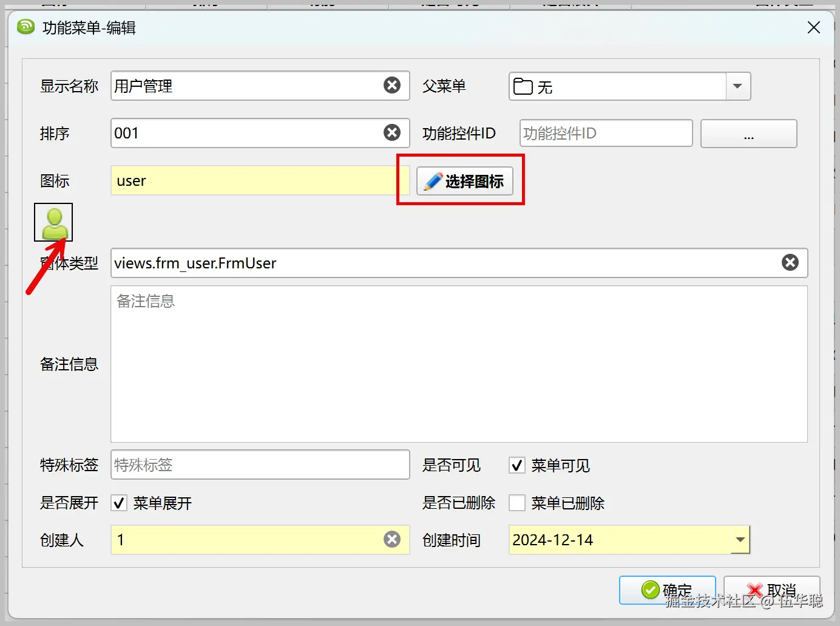Click inside the 备注信息 text area
The width and height of the screenshot is (840, 626).
click(x=459, y=364)
